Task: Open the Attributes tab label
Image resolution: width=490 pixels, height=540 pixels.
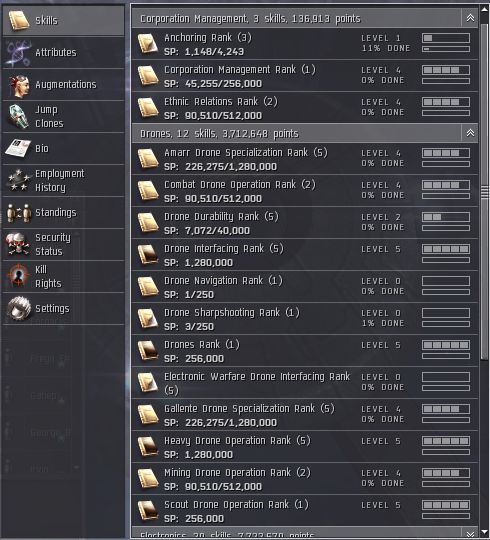Action: click(56, 52)
